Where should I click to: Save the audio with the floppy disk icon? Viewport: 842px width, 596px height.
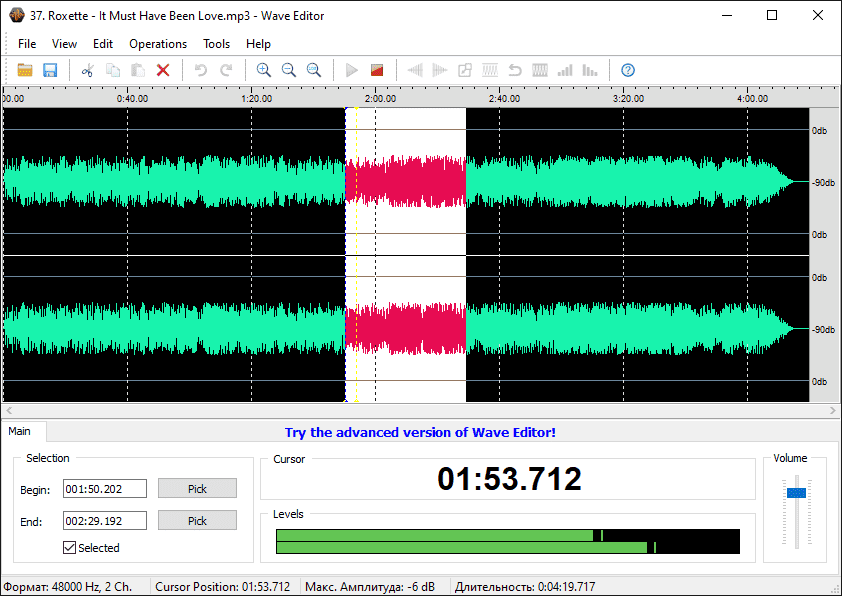(50, 70)
